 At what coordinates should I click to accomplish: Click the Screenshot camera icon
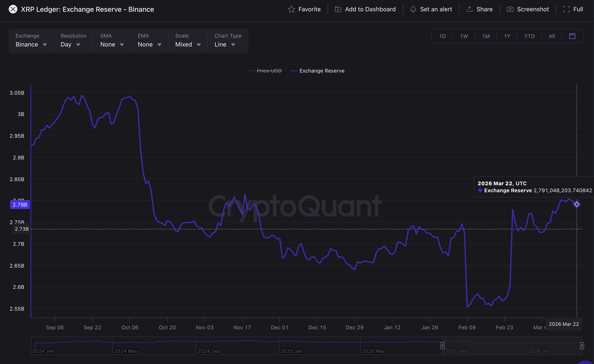coord(510,9)
